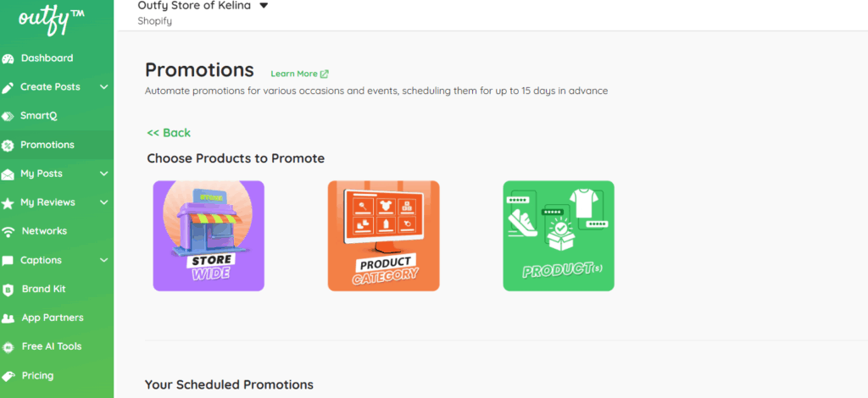Click the Pricing tag icon

(x=8, y=376)
